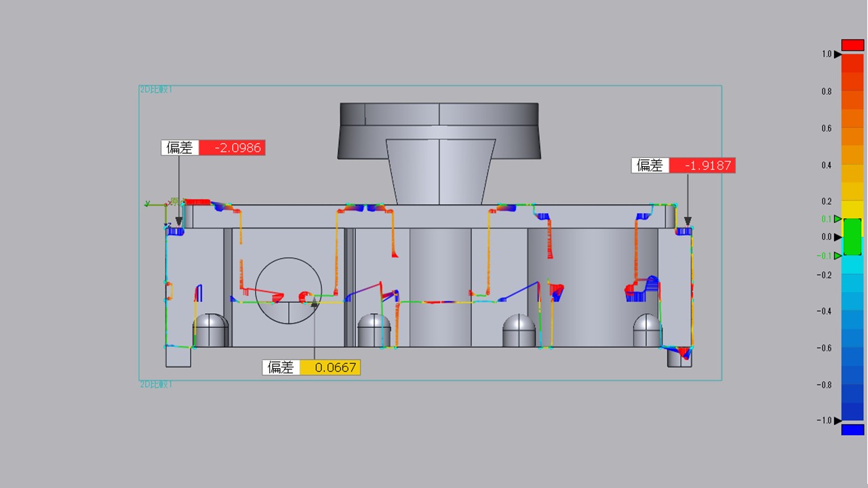Click the black -1.0 minimum marker arrow
The width and height of the screenshot is (868, 488).
(837, 421)
